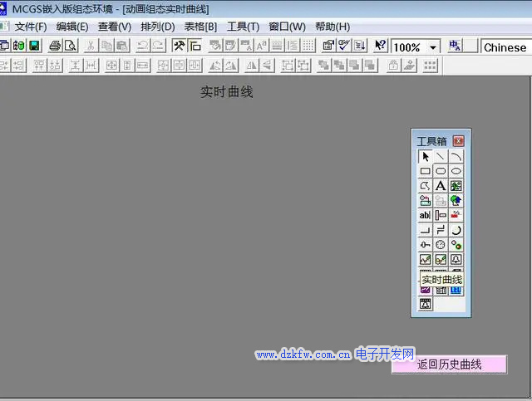
Task: Select the straight line drawing tool
Action: click(441, 156)
